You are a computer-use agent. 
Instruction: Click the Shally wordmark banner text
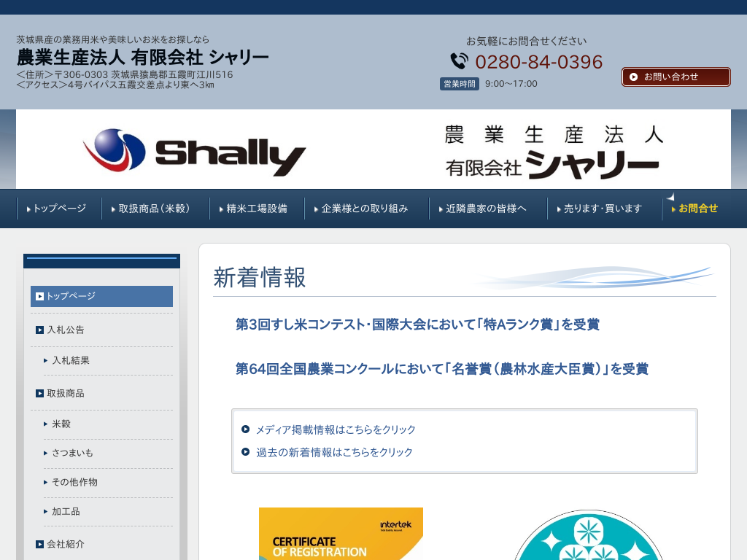pyautogui.click(x=231, y=157)
